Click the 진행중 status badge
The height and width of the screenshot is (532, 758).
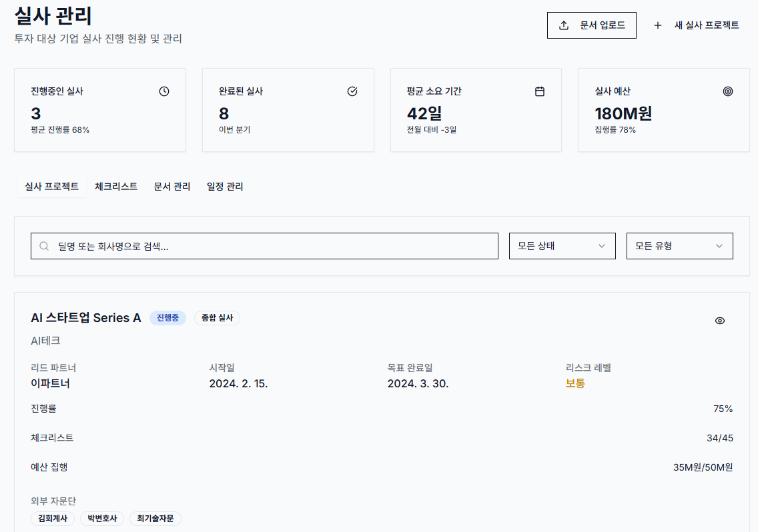pos(167,318)
